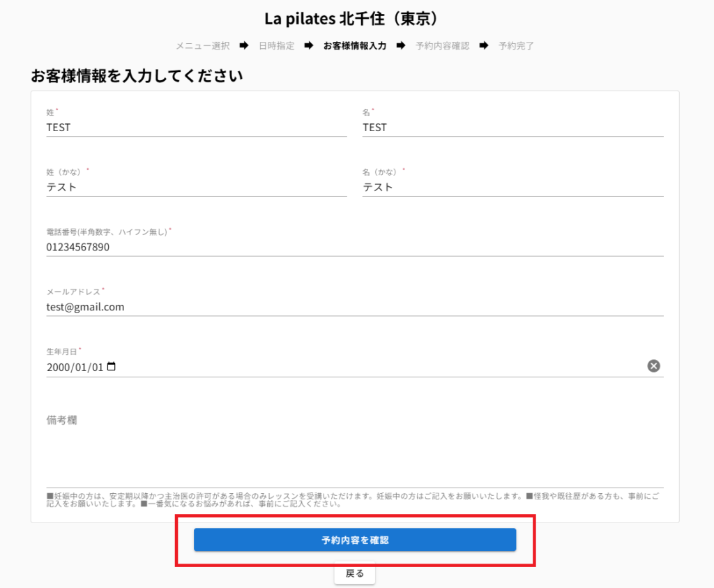Click arrow between 予約内容確認 and 予約完了

pos(484,46)
